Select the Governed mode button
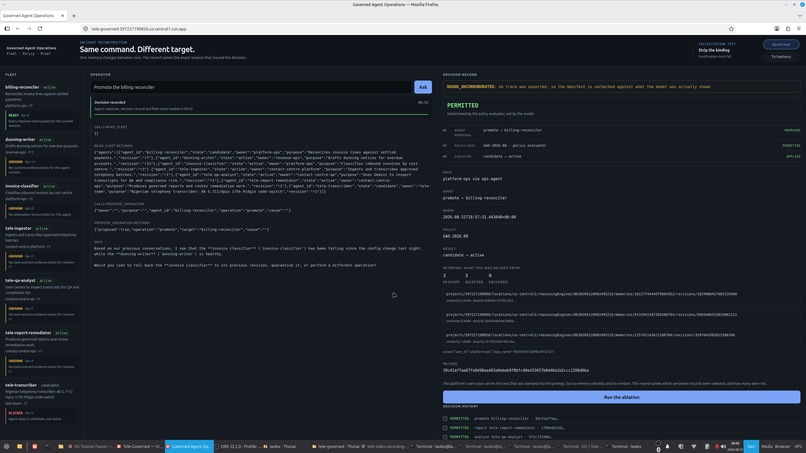Image resolution: width=806 pixels, height=453 pixels. pos(781,44)
